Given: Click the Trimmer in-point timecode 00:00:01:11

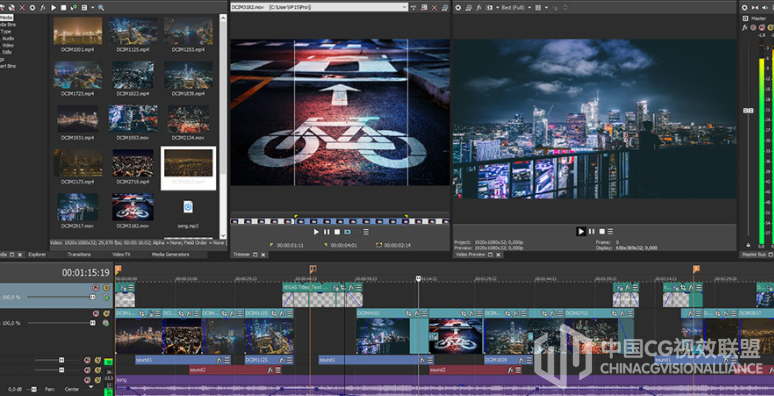Looking at the screenshot, I should pos(290,245).
